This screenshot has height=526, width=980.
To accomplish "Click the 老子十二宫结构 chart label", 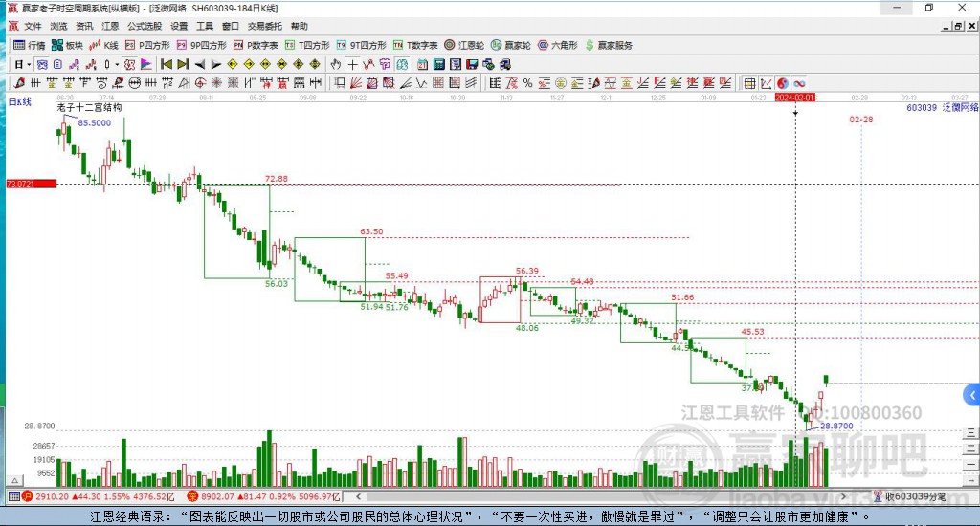I will click(x=89, y=107).
